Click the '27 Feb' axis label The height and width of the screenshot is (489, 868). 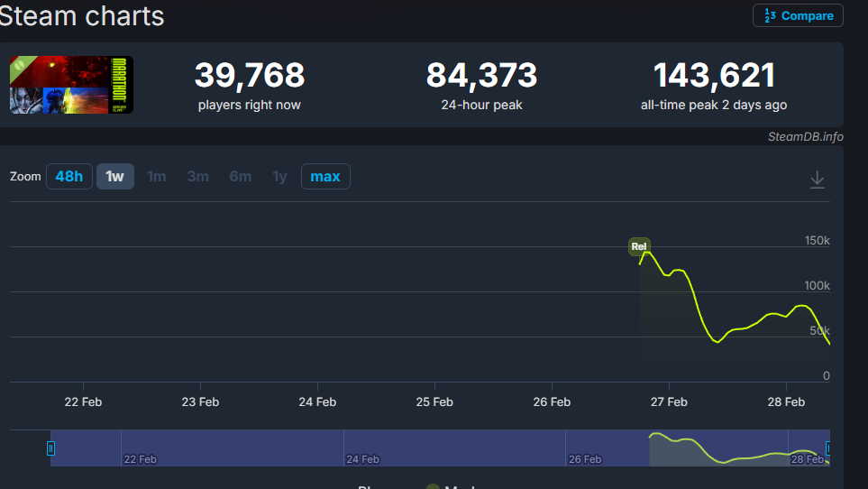pos(669,402)
